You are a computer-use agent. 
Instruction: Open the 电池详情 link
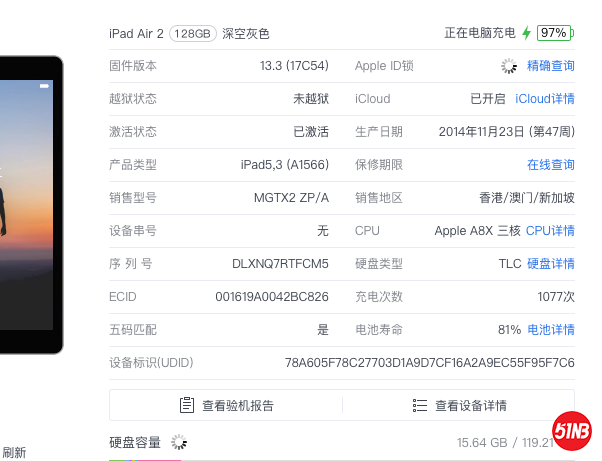pyautogui.click(x=551, y=330)
